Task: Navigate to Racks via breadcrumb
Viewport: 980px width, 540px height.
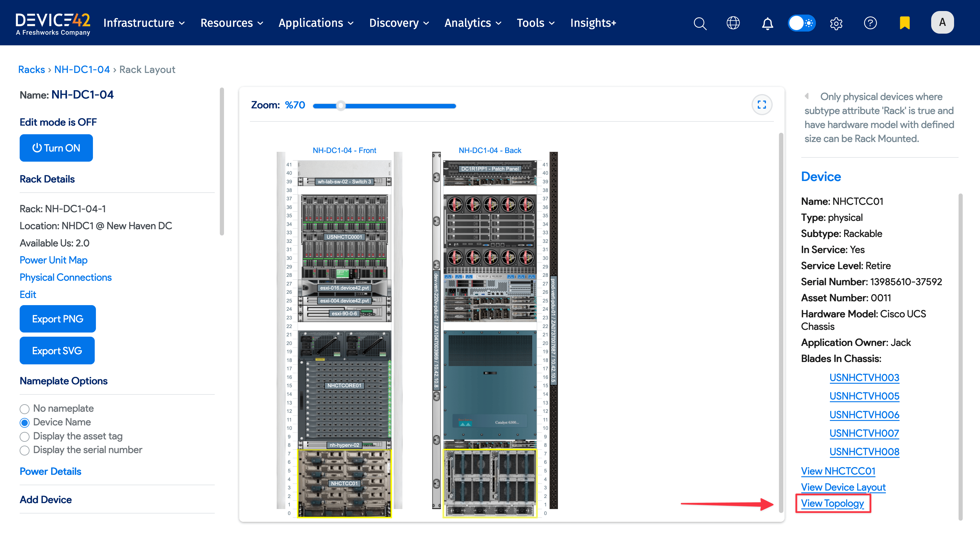Action: click(32, 69)
